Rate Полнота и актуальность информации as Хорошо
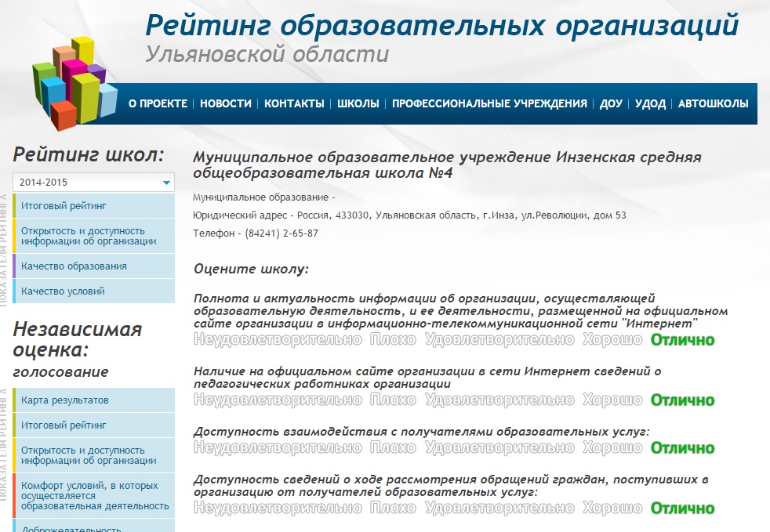Screen dimensions: 770x532 tap(612, 339)
